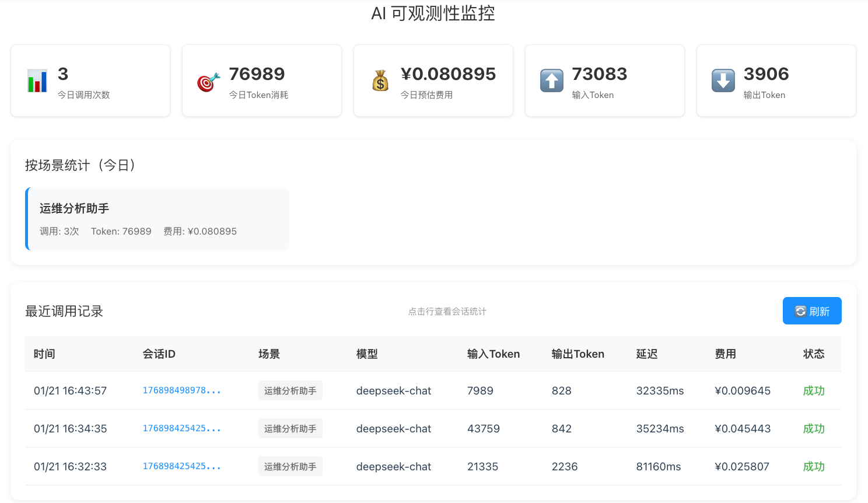Click the dartboard target icon on Token card

[208, 82]
